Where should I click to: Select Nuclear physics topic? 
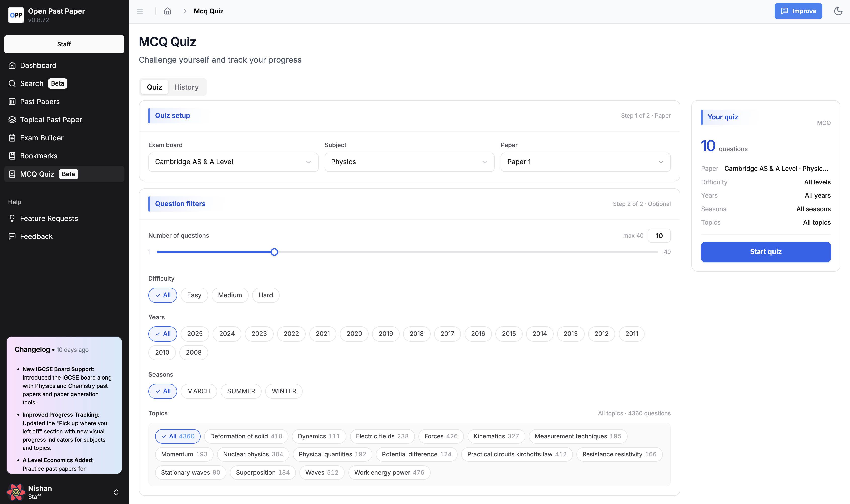tap(253, 454)
